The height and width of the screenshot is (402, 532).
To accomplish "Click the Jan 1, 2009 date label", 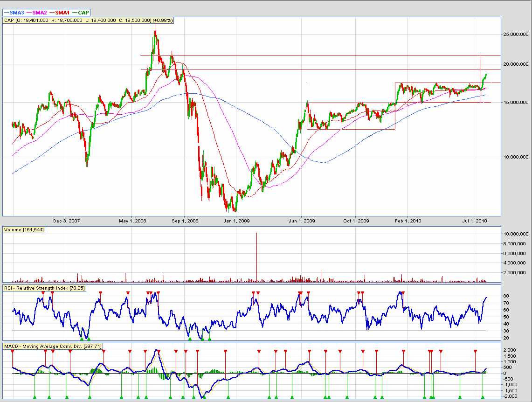I will click(x=237, y=221).
